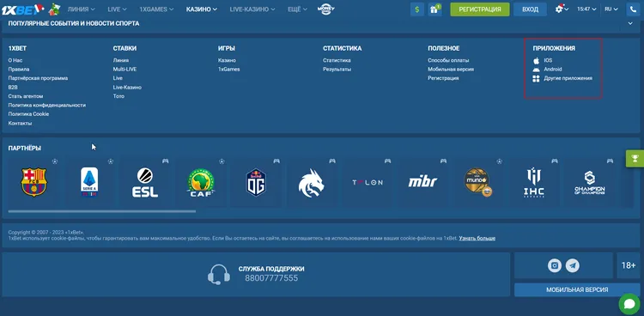
Task: Click the ВХОД login button
Action: 531,9
